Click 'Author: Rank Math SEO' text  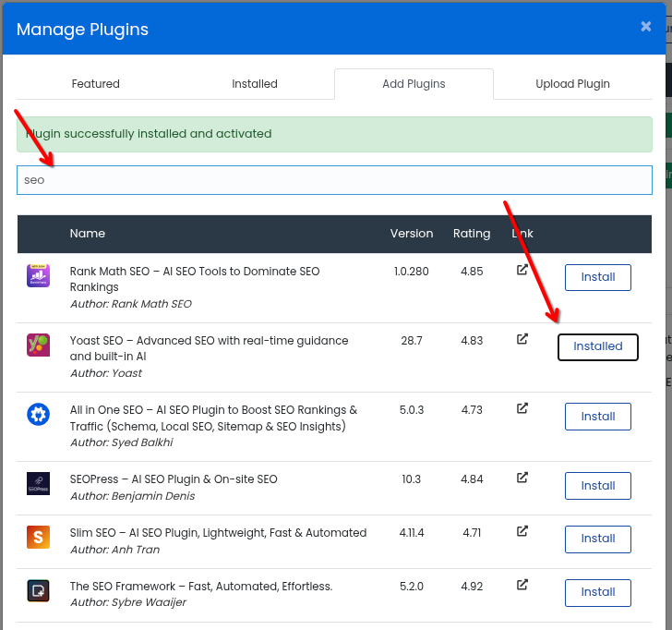pyautogui.click(x=131, y=304)
